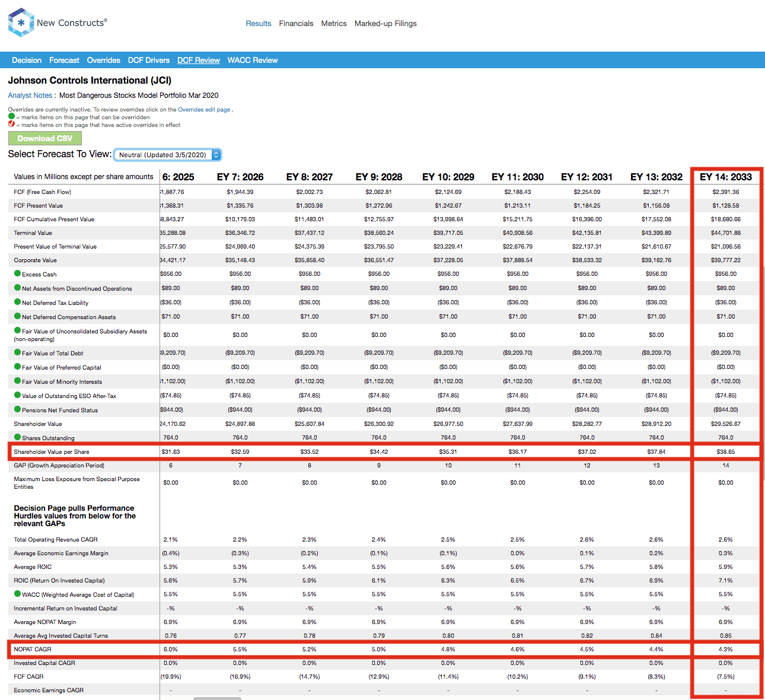Click the green legend dot for overridable items
This screenshot has width=765, height=700.
(11, 117)
